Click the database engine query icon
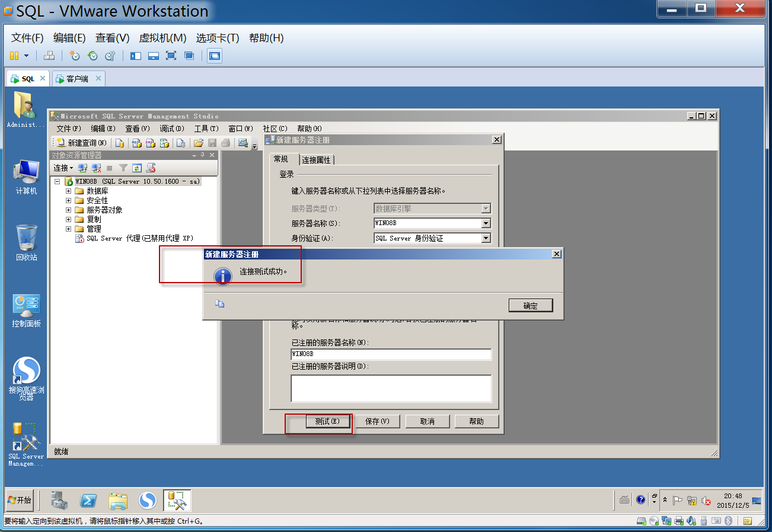Viewport: 772px width, 532px height. [x=120, y=143]
